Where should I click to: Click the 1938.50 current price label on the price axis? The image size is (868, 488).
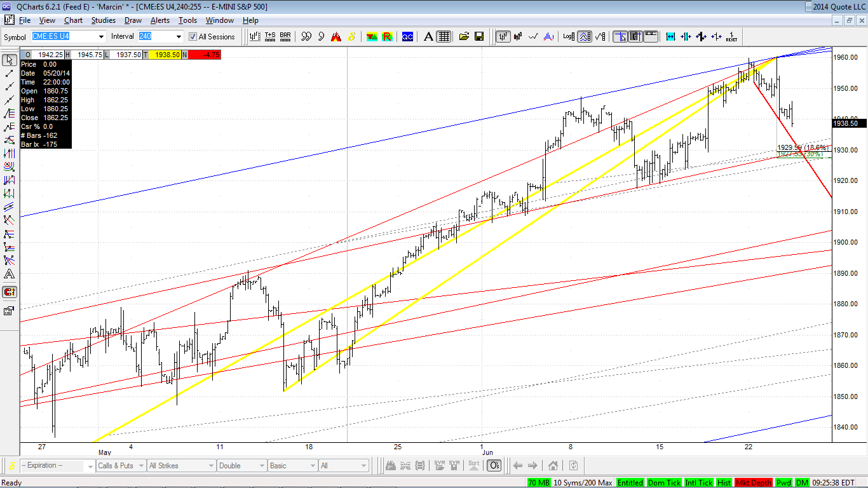tap(849, 124)
